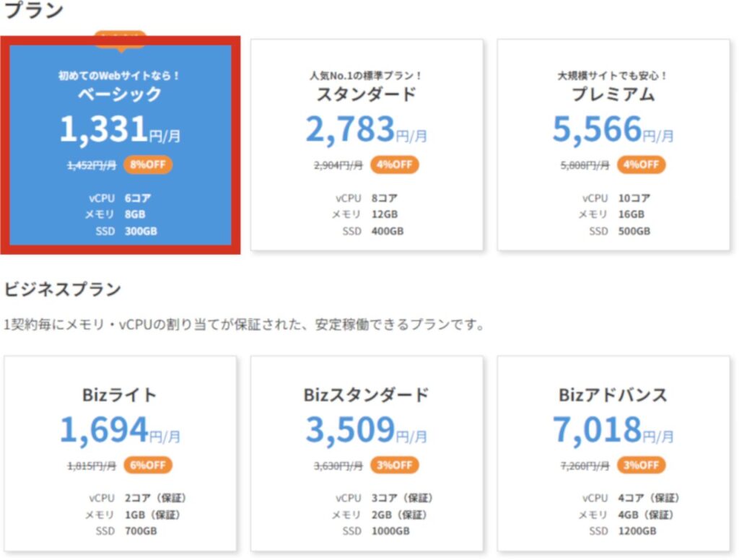Select the ベーシック plan card
739x560 pixels.
pos(121,144)
